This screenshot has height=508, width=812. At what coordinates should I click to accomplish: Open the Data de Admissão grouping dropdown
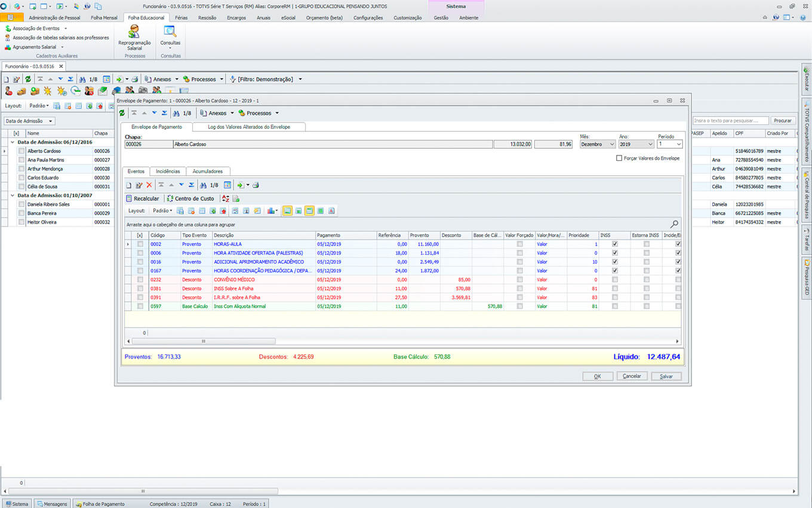coord(29,121)
